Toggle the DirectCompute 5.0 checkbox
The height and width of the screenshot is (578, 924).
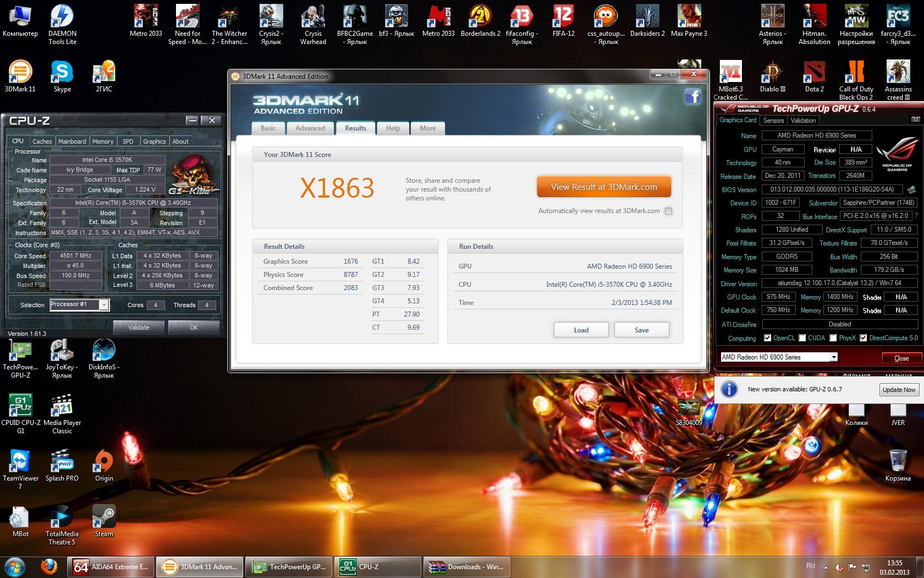(863, 338)
